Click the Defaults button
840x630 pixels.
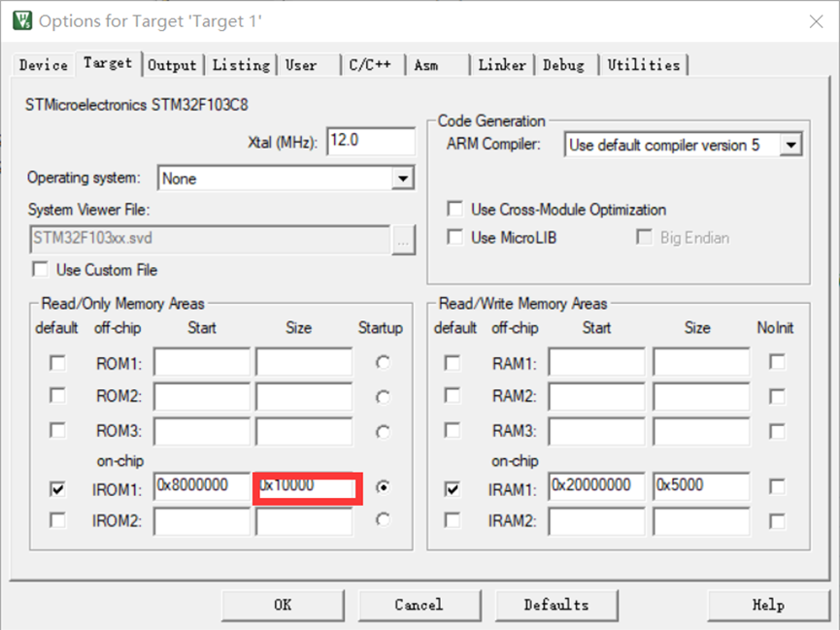coord(556,605)
